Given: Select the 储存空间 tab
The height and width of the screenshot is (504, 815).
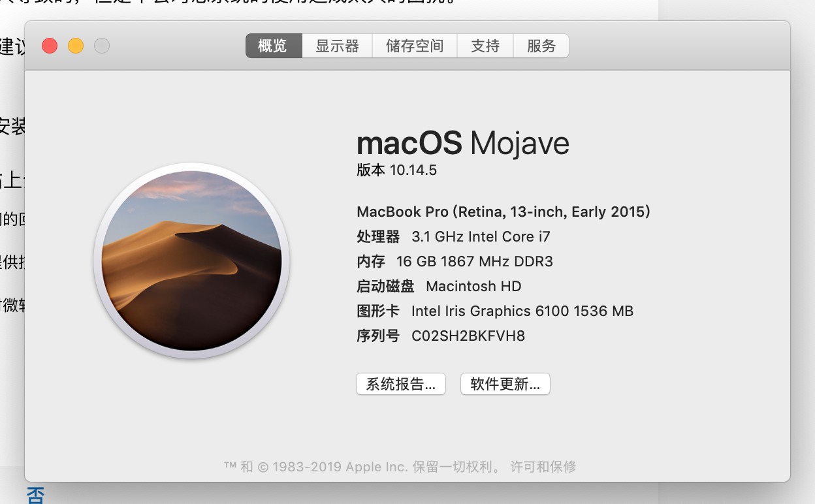Looking at the screenshot, I should point(415,46).
